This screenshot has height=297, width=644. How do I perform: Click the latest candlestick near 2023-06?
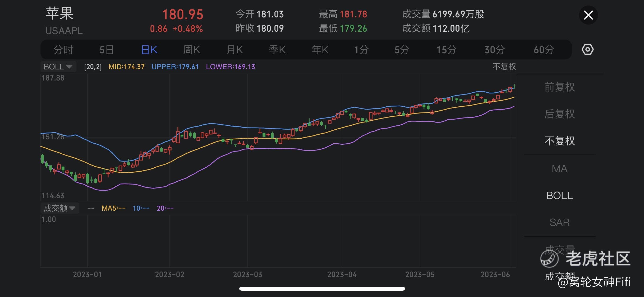[x=514, y=87]
